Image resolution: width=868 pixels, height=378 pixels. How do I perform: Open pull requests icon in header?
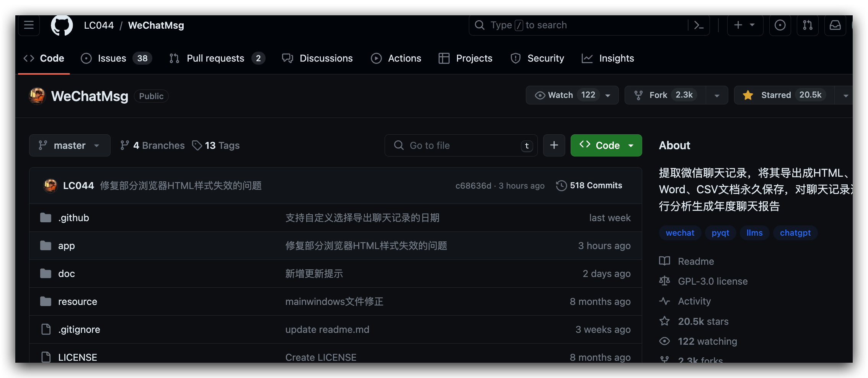coord(808,25)
